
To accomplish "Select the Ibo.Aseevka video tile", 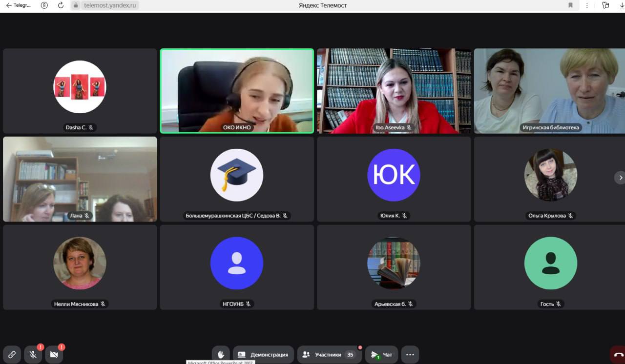I will (394, 91).
